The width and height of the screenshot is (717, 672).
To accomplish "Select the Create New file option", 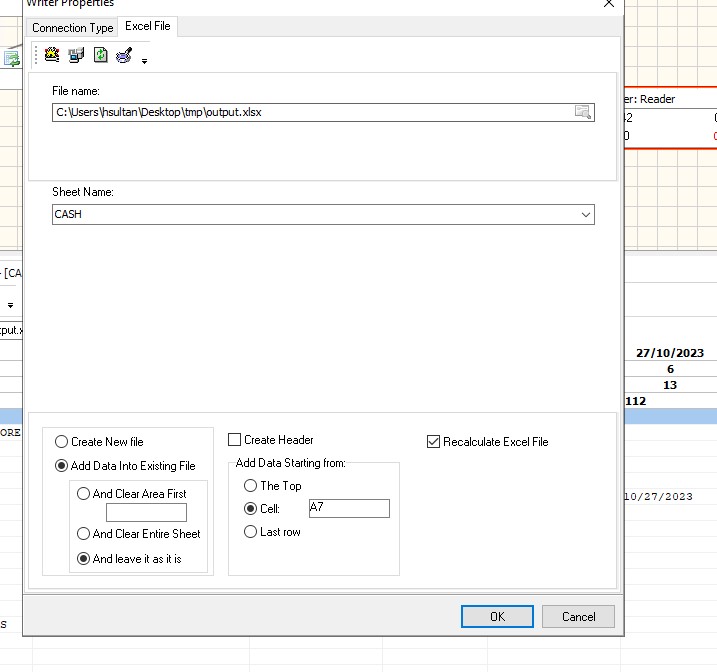I will click(x=99, y=442).
